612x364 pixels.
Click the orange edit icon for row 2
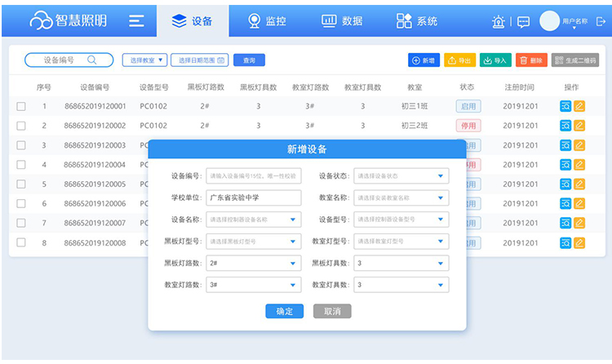tap(579, 126)
